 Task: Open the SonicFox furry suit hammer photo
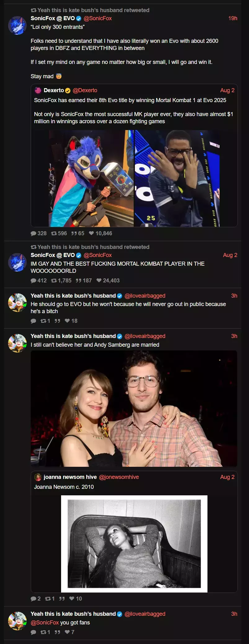point(91,178)
